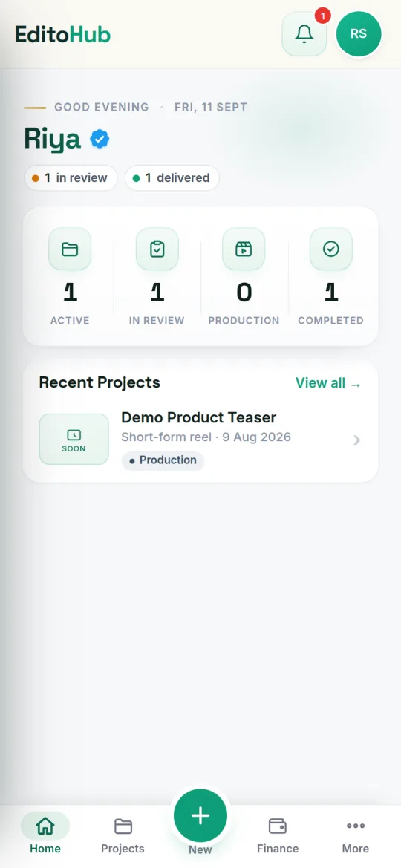Click the Riya name heading
This screenshot has width=401, height=868.
coord(53,140)
